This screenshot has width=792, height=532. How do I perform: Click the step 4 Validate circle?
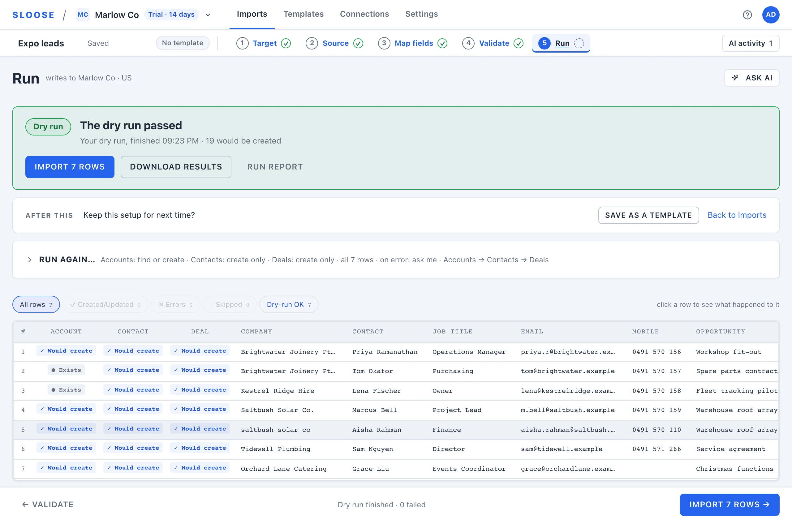(x=468, y=43)
